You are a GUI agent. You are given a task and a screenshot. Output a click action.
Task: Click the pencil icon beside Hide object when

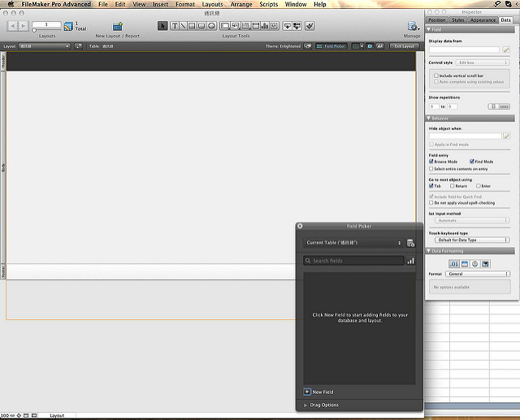(506, 136)
